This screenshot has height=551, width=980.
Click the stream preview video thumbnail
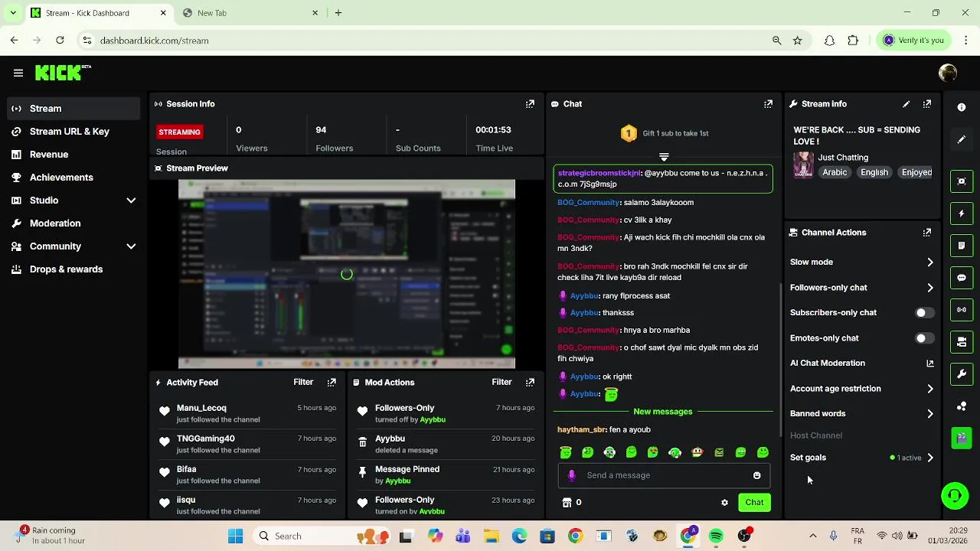tap(347, 274)
